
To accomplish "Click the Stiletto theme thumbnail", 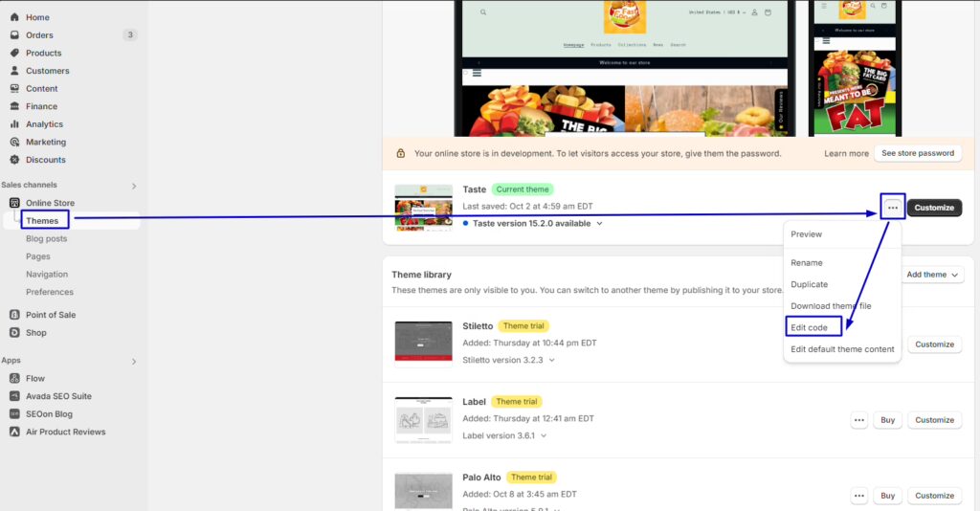I will click(x=424, y=344).
